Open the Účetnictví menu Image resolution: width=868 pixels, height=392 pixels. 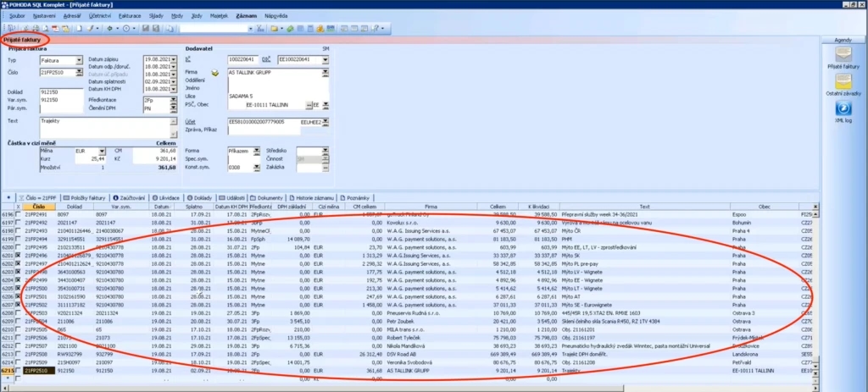tap(98, 16)
